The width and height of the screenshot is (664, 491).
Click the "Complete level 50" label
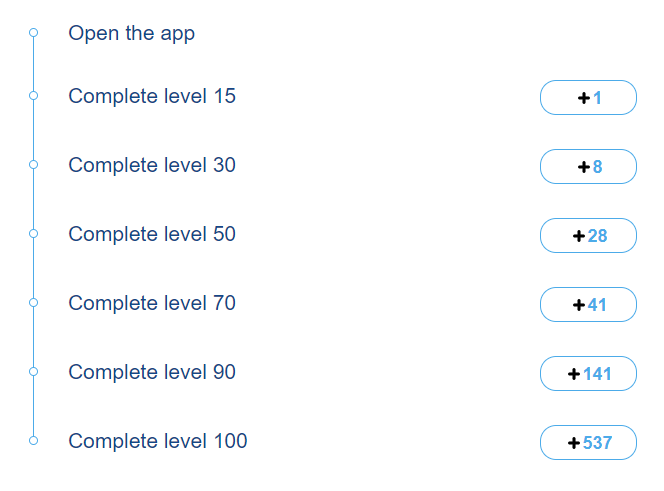click(152, 234)
